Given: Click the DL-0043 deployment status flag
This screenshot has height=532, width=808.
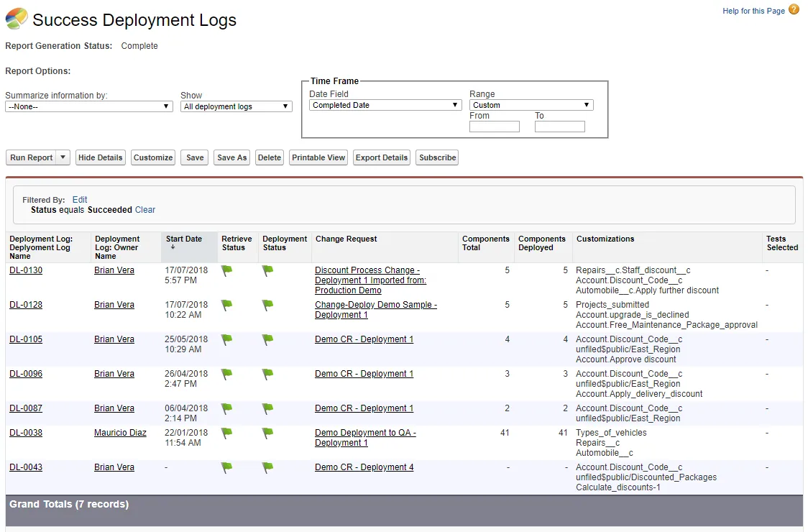Looking at the screenshot, I should tap(267, 467).
